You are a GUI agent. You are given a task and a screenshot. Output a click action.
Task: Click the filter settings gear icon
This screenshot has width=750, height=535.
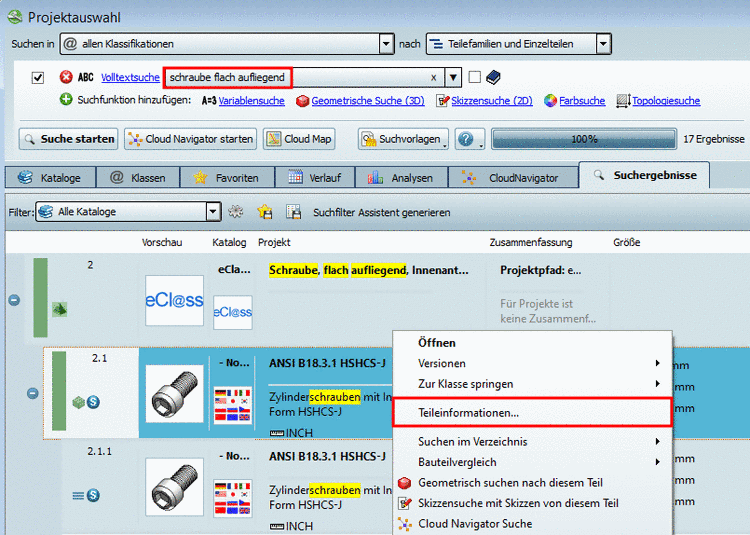tap(235, 211)
